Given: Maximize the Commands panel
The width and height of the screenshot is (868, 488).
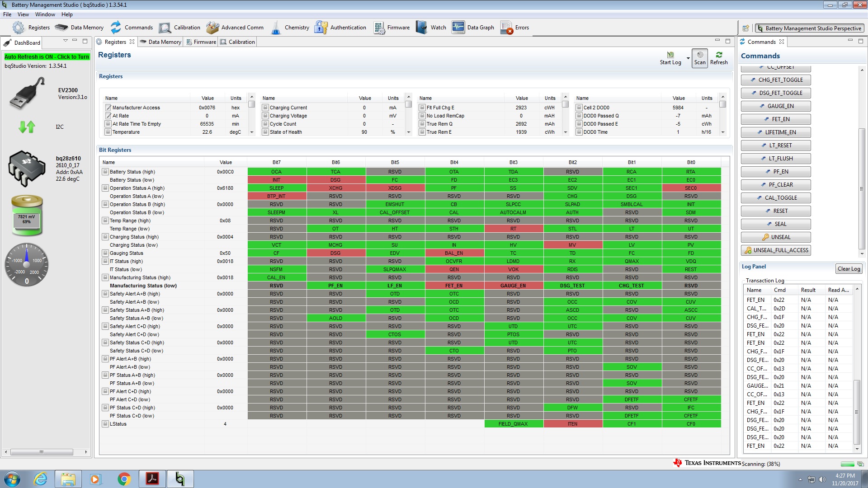Looking at the screenshot, I should 861,41.
